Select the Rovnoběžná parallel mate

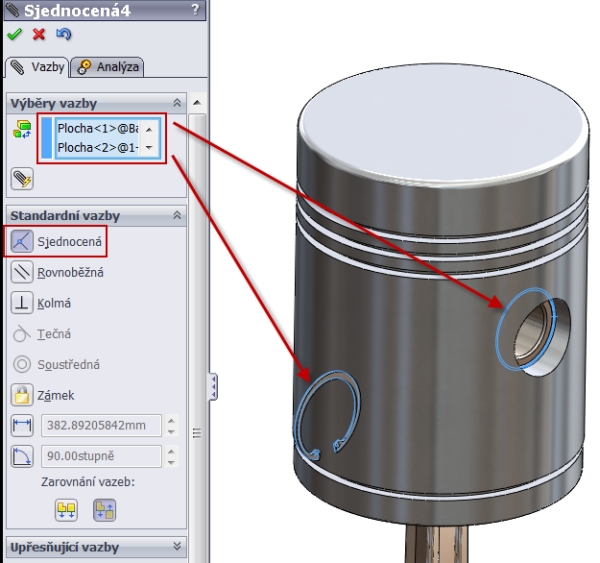(x=57, y=272)
